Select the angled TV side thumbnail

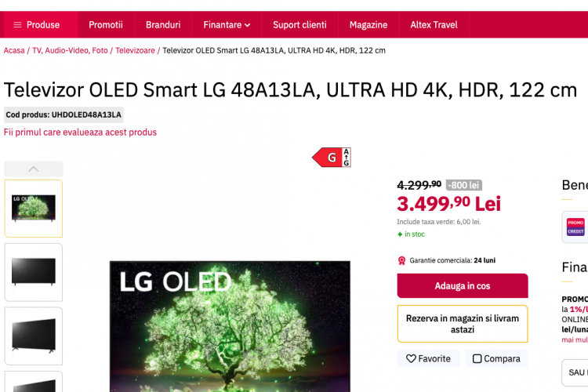[34, 336]
